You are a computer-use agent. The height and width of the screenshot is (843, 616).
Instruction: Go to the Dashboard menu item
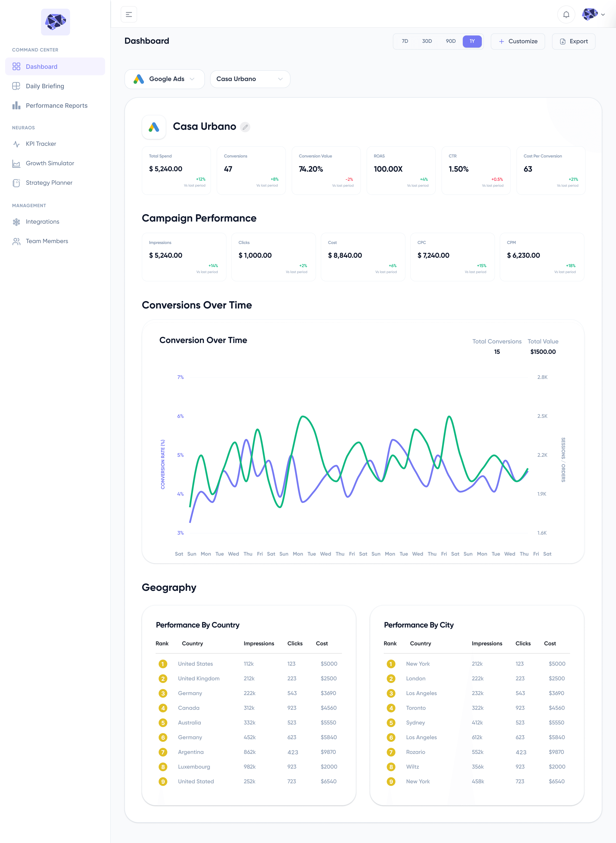[x=55, y=66]
